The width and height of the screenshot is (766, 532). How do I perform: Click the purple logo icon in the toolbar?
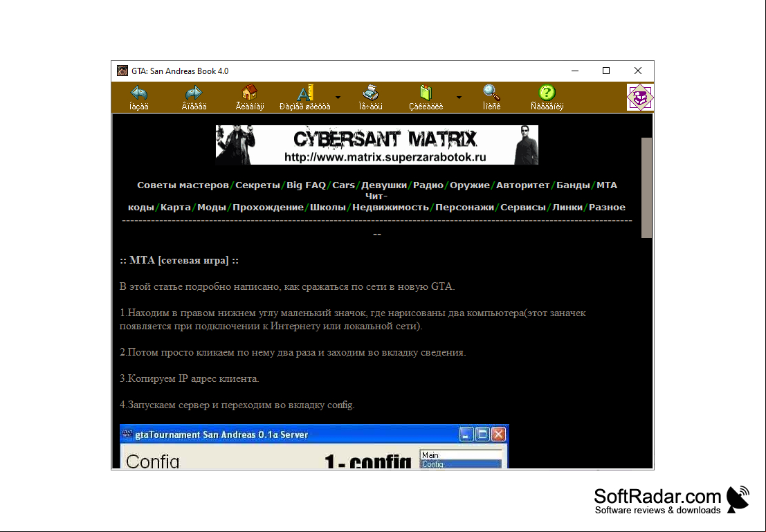coord(640,98)
